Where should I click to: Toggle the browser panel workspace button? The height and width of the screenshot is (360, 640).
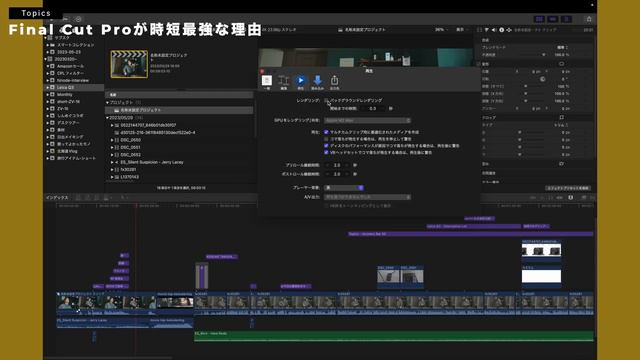click(540, 19)
